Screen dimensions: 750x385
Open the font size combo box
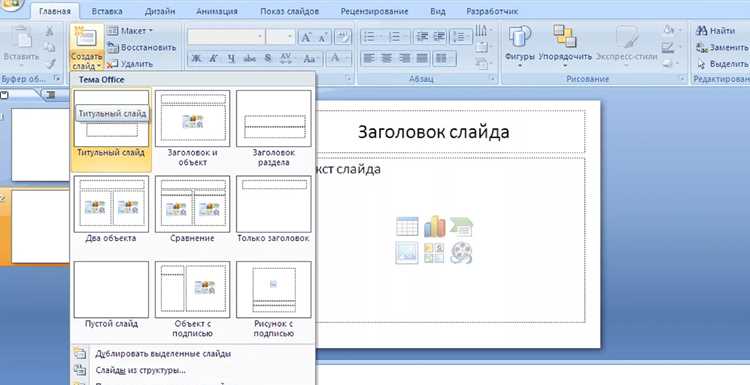tap(281, 37)
